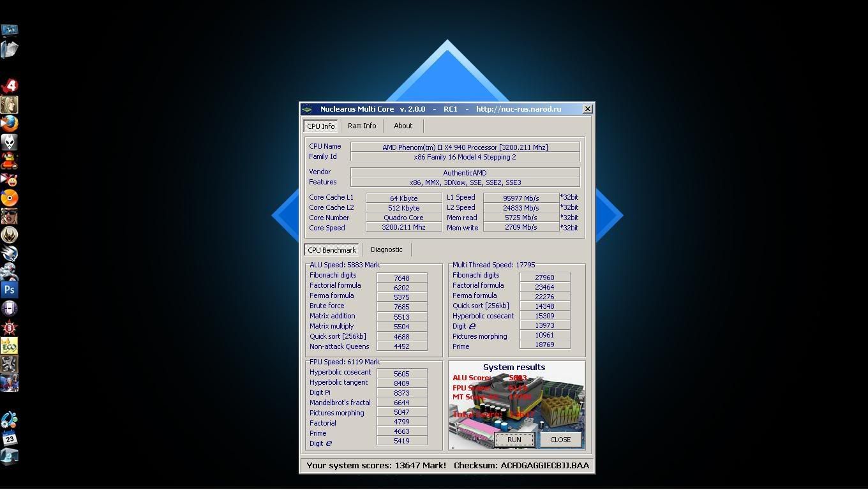
Task: Click the Non-attack Queens score 4452
Action: (401, 346)
